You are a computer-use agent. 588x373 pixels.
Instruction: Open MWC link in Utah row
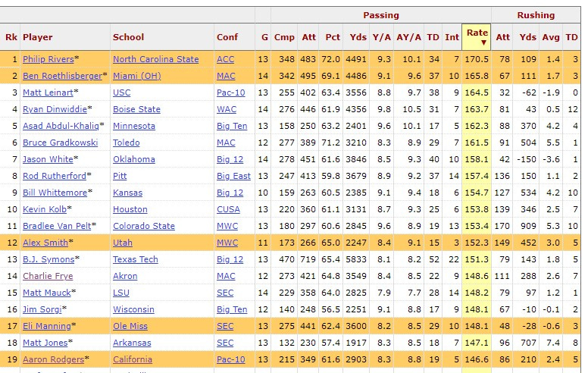click(227, 243)
